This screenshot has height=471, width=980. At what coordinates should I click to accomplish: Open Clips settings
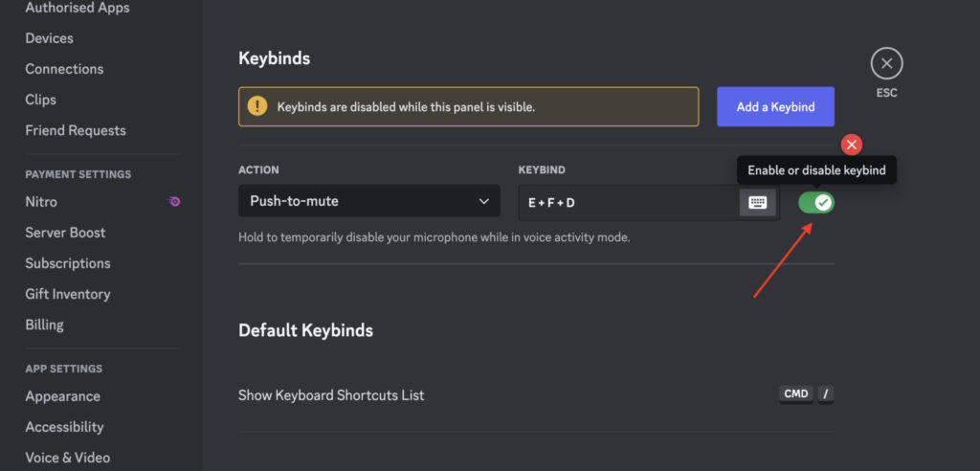click(x=40, y=100)
